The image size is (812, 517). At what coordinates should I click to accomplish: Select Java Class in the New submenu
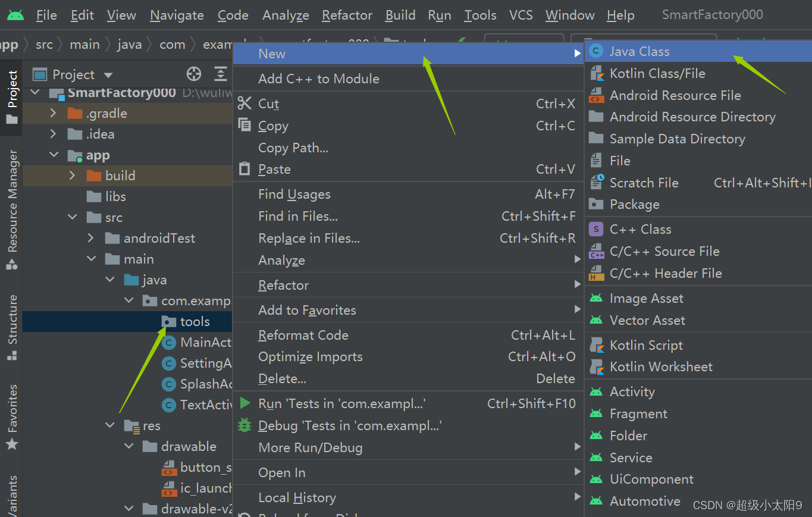pos(698,52)
